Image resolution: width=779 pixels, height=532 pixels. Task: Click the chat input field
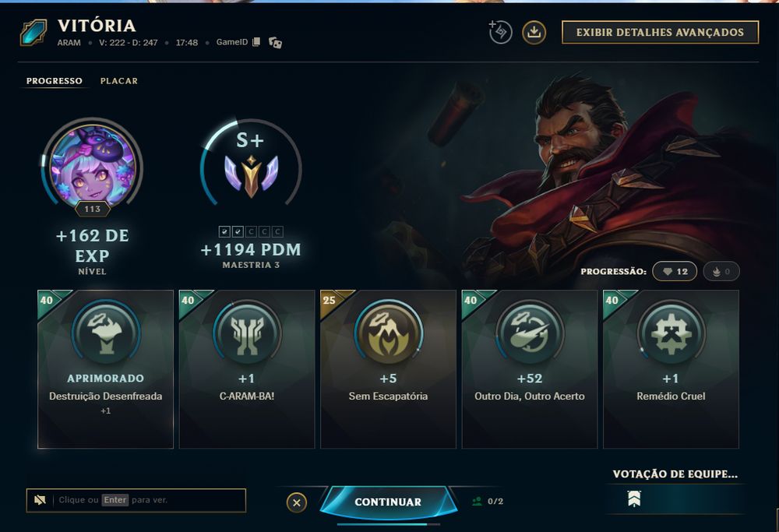coord(149,500)
